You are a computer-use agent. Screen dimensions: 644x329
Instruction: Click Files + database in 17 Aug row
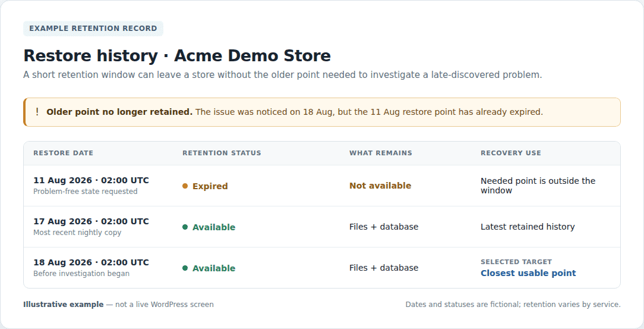(x=384, y=227)
